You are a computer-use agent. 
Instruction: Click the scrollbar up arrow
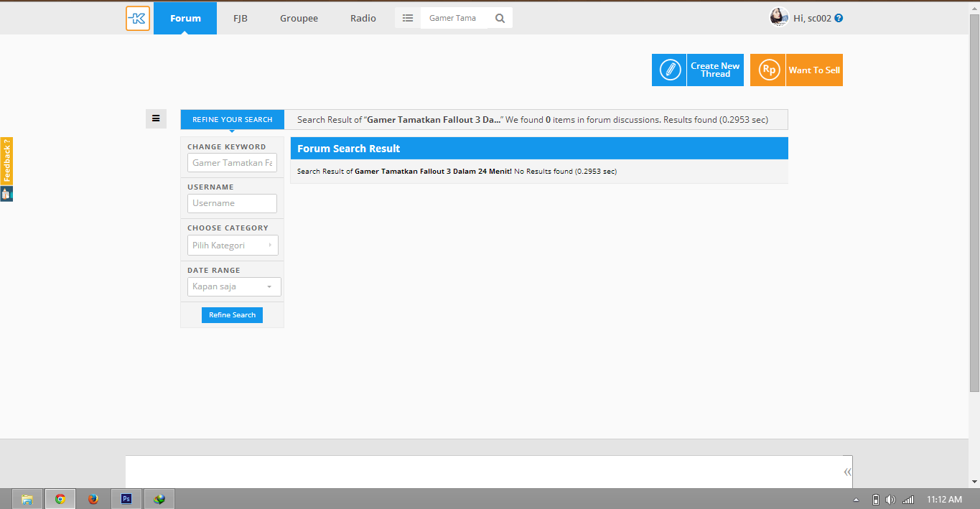[974, 7]
